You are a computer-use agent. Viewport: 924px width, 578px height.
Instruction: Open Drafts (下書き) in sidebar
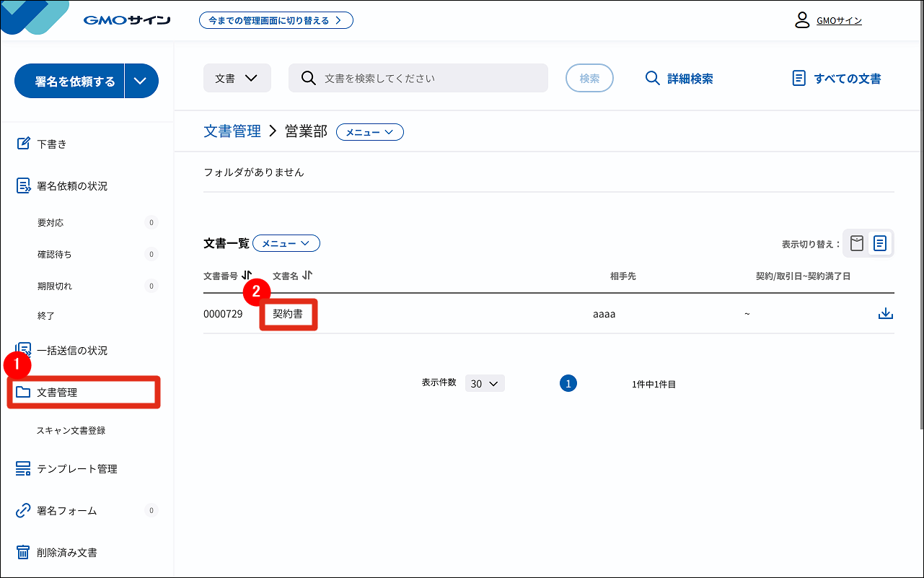[51, 144]
